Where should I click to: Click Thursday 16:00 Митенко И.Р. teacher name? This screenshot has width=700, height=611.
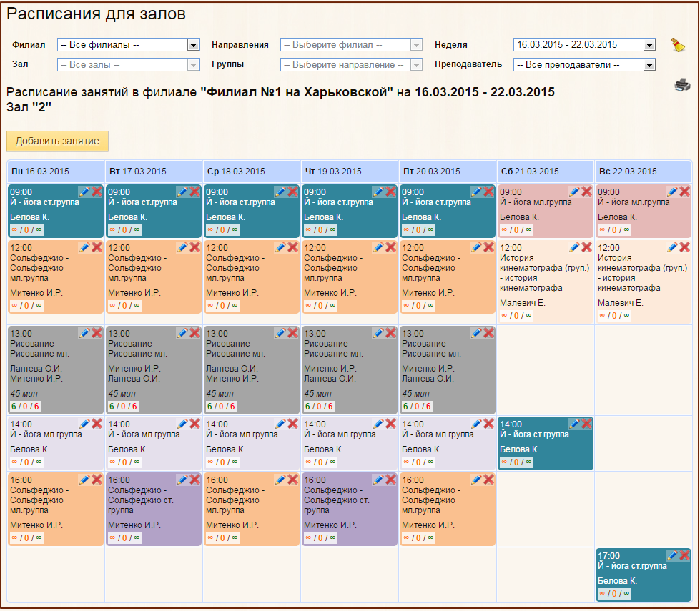click(330, 525)
